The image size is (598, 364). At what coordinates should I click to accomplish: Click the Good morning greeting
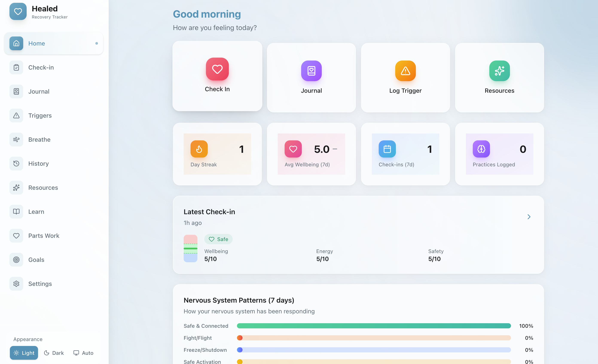[207, 14]
